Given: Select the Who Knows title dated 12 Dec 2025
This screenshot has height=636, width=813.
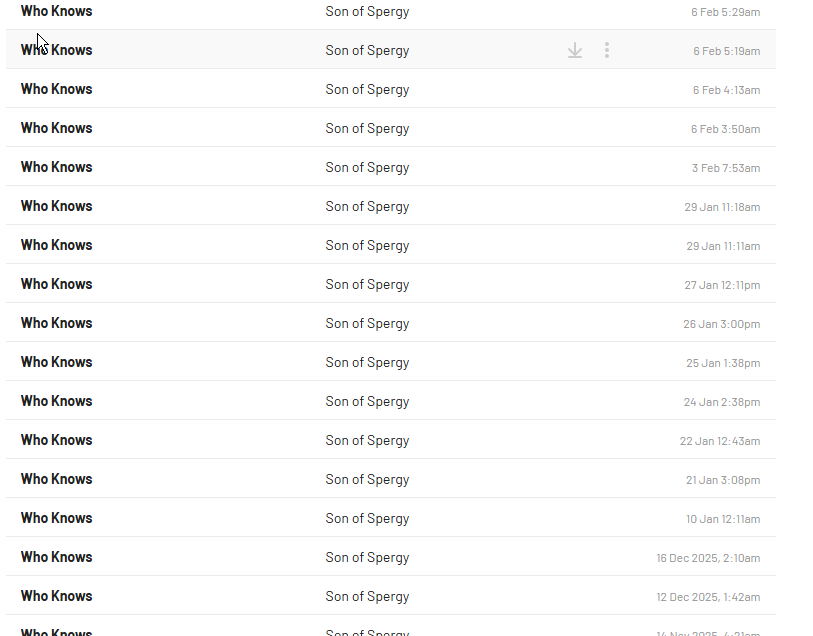Looking at the screenshot, I should 57,596.
